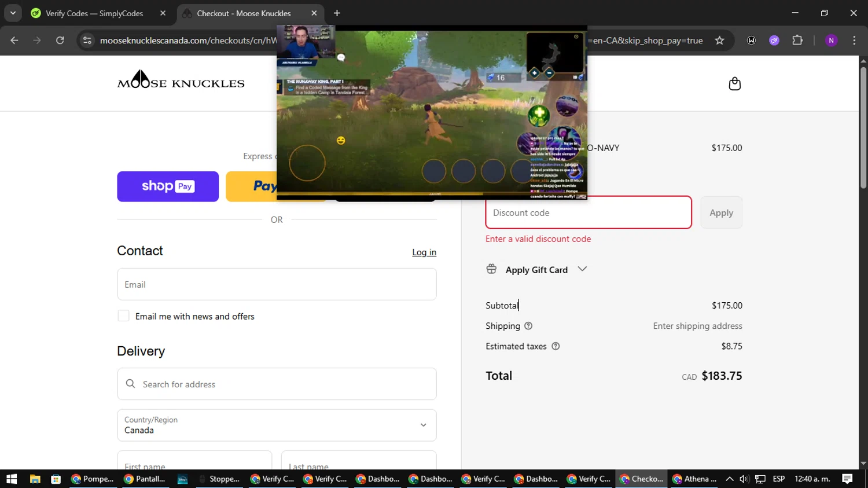This screenshot has width=868, height=488.
Task: Click 'Enter shipping address' text
Action: [x=697, y=326]
